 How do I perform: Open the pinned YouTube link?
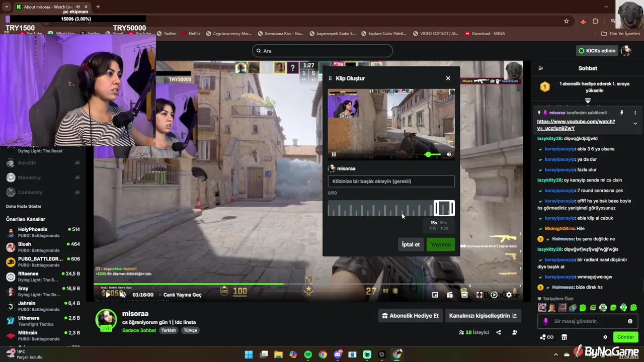tap(576, 125)
